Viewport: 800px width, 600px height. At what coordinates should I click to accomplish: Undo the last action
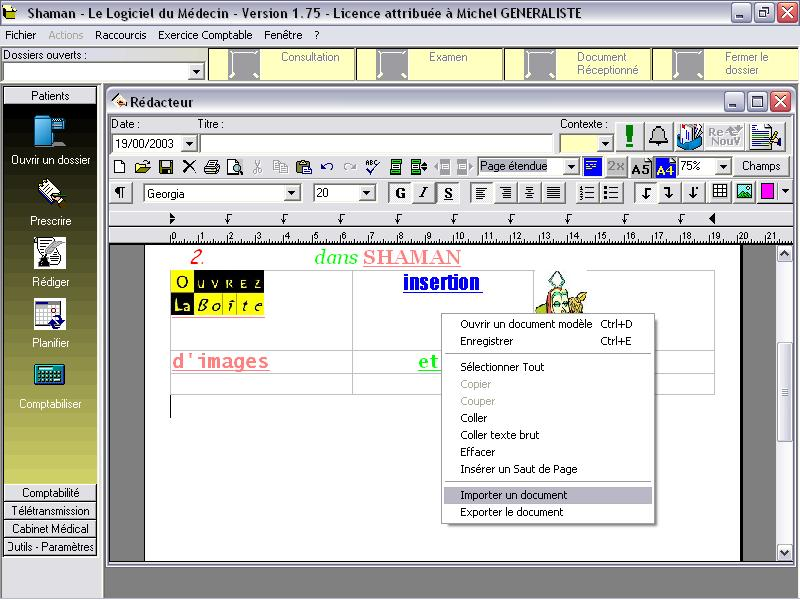tap(327, 167)
